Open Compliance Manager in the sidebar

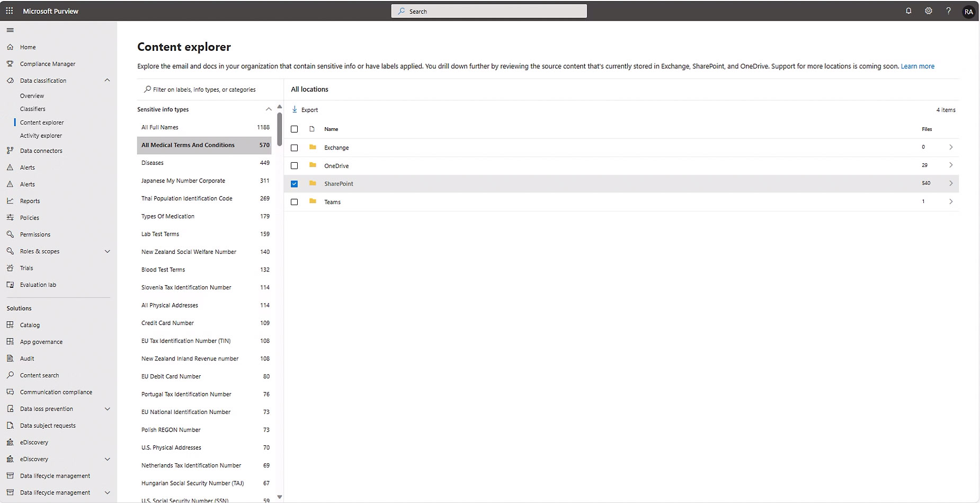coord(48,64)
